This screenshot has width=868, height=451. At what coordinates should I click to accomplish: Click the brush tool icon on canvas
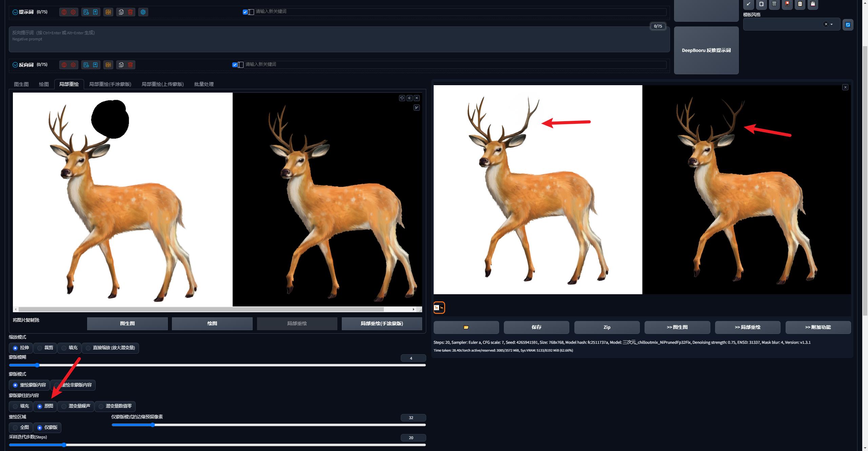pos(417,108)
